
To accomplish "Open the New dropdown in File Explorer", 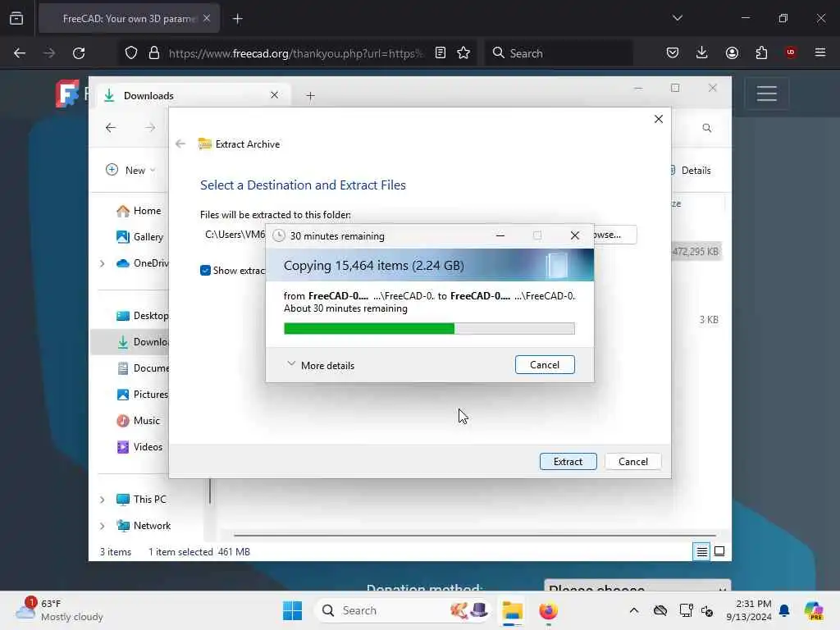I will click(x=130, y=170).
